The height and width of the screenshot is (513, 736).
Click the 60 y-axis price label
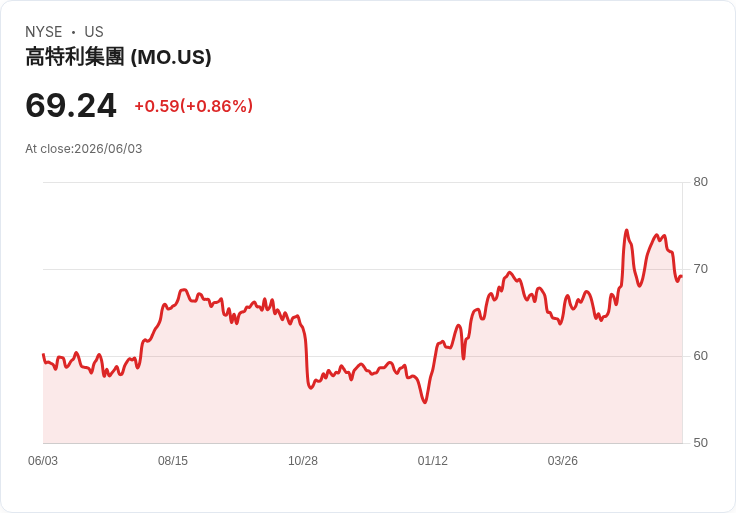coord(700,356)
